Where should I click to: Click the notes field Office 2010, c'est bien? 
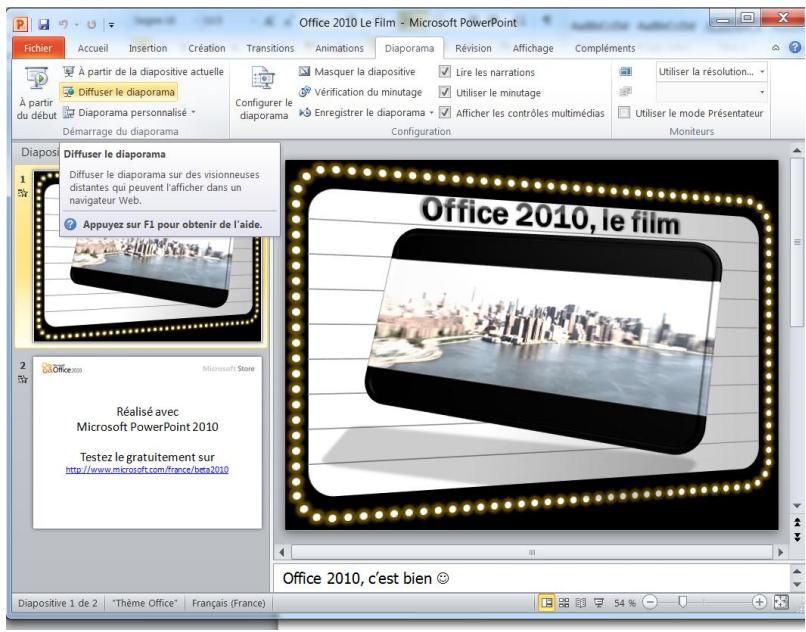tap(532, 578)
